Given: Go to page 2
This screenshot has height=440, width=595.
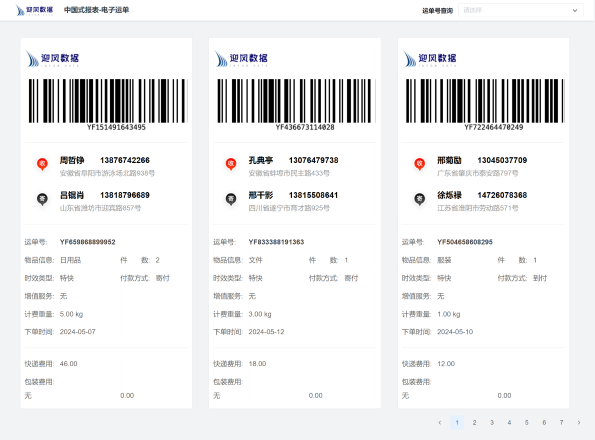Looking at the screenshot, I should [x=474, y=423].
